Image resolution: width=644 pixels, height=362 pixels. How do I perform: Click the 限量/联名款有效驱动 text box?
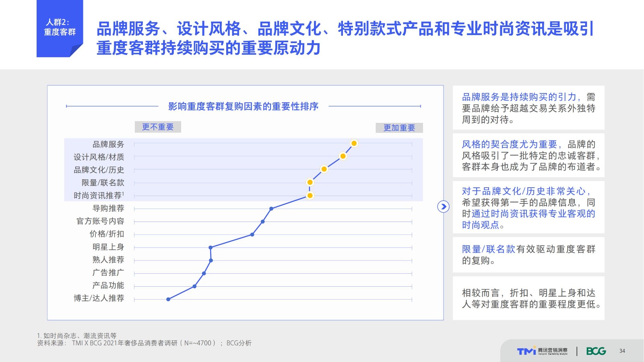click(x=528, y=255)
